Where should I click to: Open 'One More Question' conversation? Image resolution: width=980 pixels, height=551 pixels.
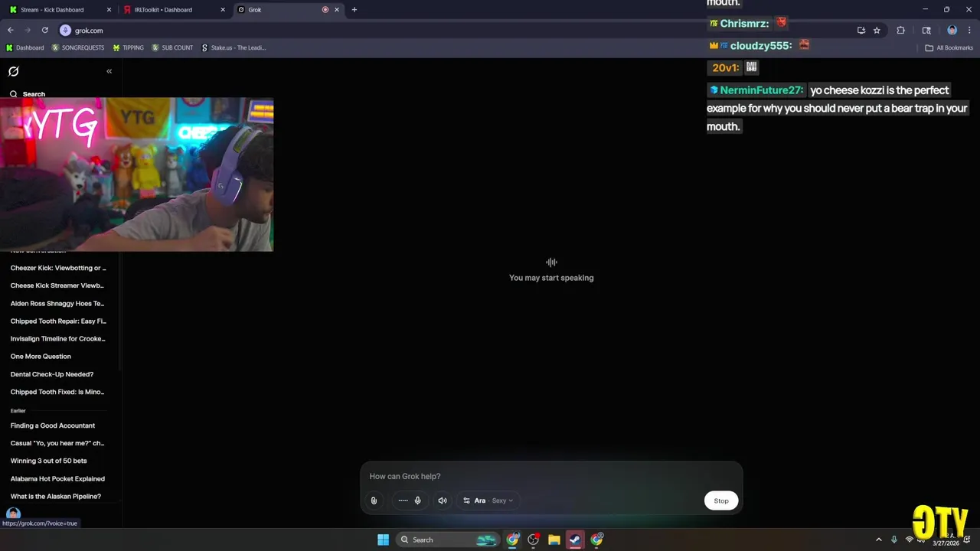point(41,356)
